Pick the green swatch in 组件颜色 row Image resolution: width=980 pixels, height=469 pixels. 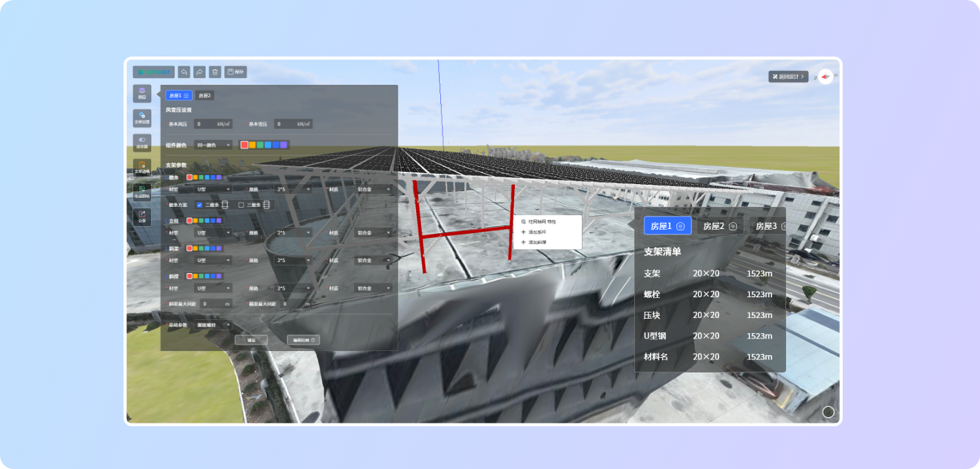(x=260, y=145)
